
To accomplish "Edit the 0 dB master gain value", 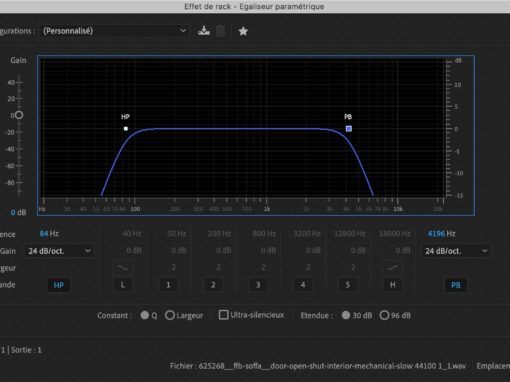I will (18, 212).
